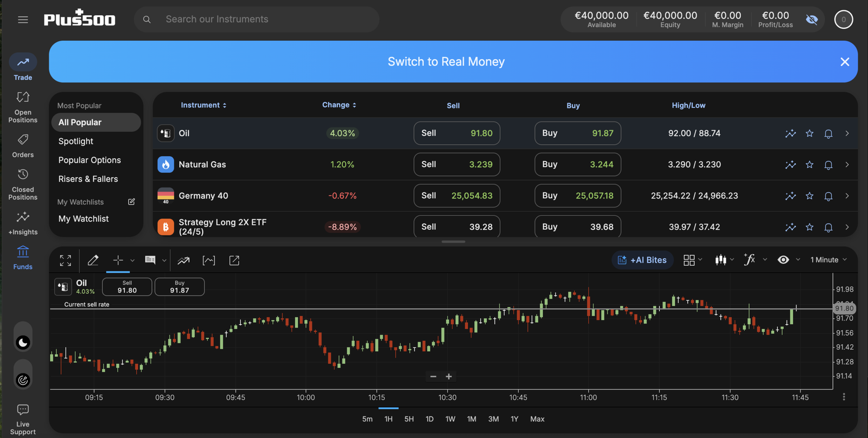
Task: Edit My Watchlists with pencil icon
Action: click(131, 202)
